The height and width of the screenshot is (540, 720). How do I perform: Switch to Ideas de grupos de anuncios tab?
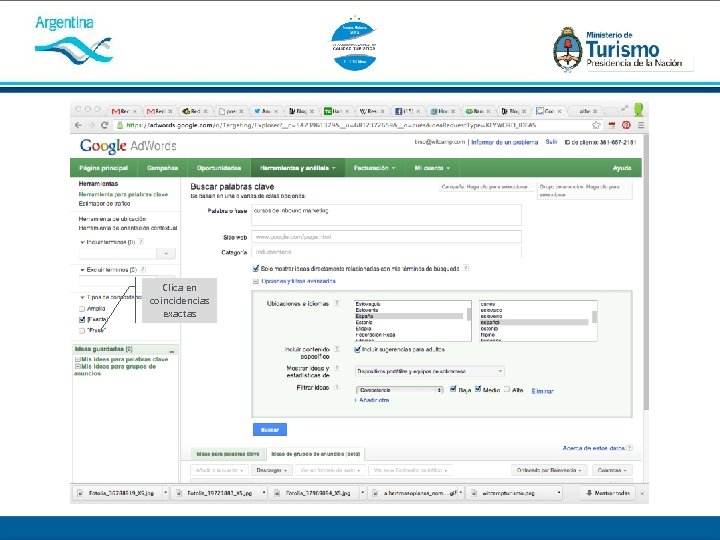(x=316, y=454)
